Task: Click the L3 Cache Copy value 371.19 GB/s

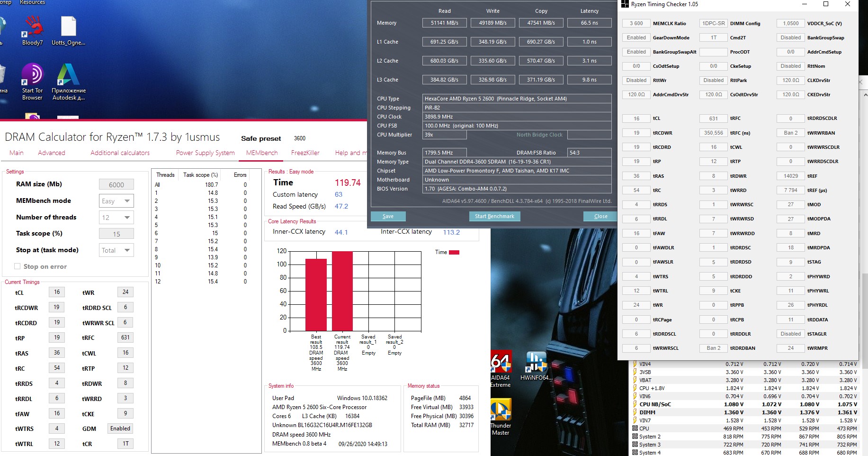Action: coord(541,80)
